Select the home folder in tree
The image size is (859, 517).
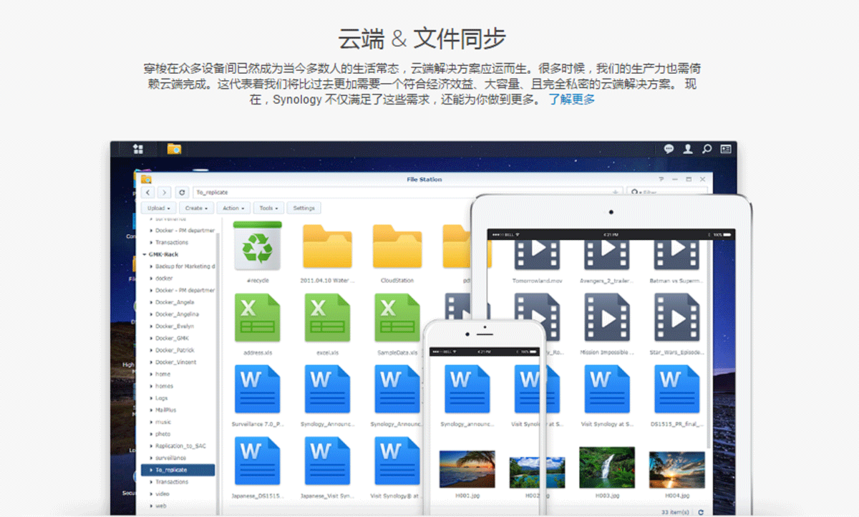(x=163, y=374)
